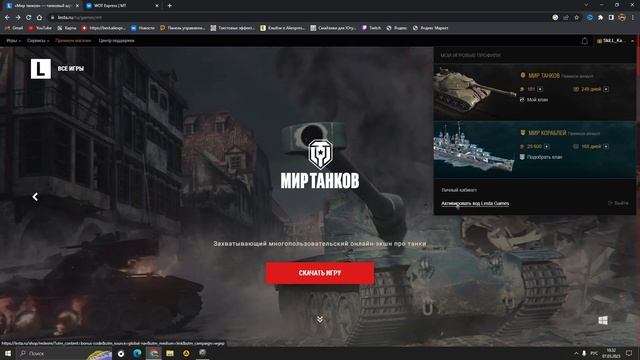Click Chrome icon in taskbar
Viewport: 640px width, 360px height.
(x=153, y=353)
